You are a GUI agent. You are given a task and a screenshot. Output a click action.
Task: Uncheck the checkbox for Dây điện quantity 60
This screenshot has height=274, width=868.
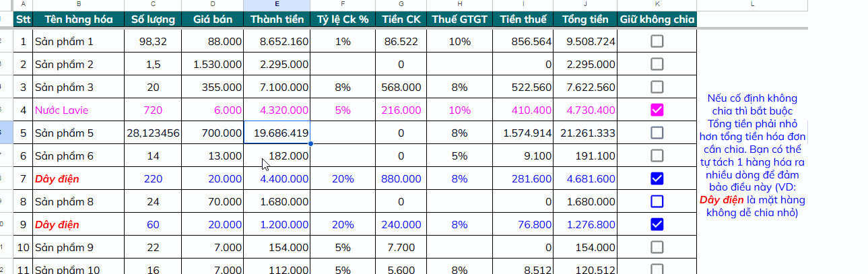(x=657, y=224)
